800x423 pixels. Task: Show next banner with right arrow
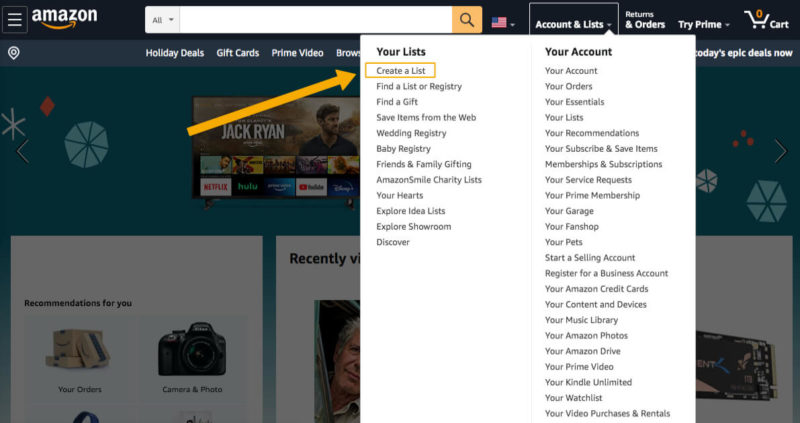click(781, 151)
